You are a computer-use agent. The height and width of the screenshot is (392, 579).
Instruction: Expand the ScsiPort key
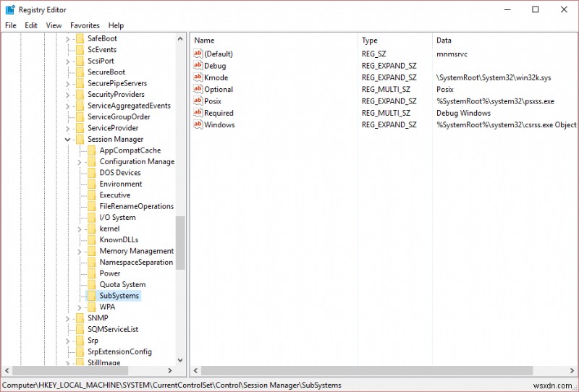[67, 61]
